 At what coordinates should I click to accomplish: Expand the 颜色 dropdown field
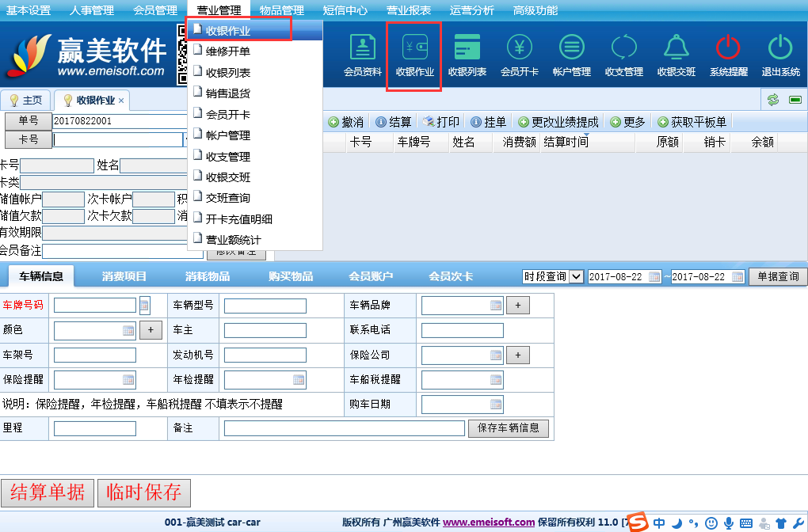[x=128, y=331]
